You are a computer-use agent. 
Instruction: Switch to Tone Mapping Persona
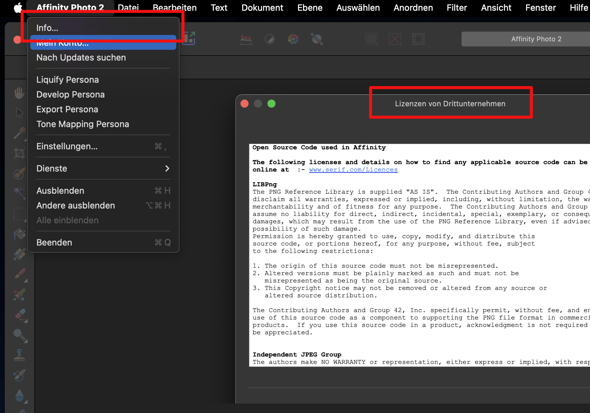pyautogui.click(x=103, y=124)
